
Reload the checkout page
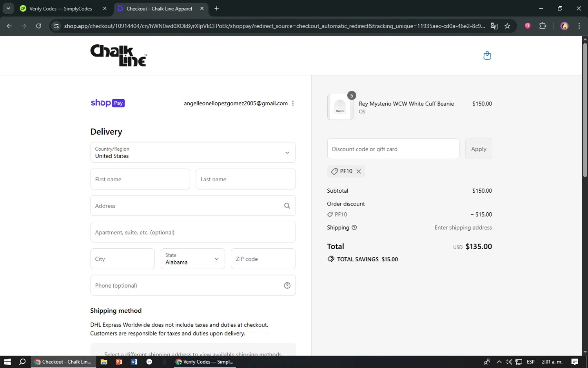pos(38,26)
